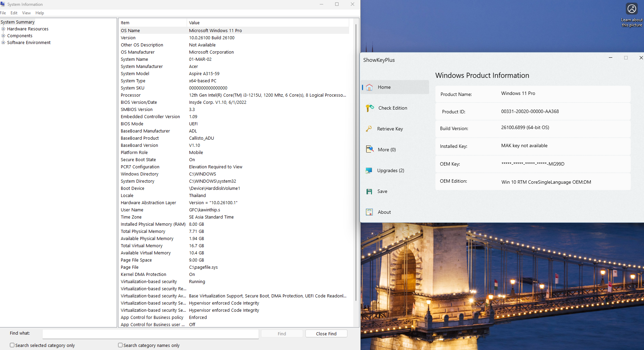Expand the Software Environment tree node

click(x=3, y=43)
